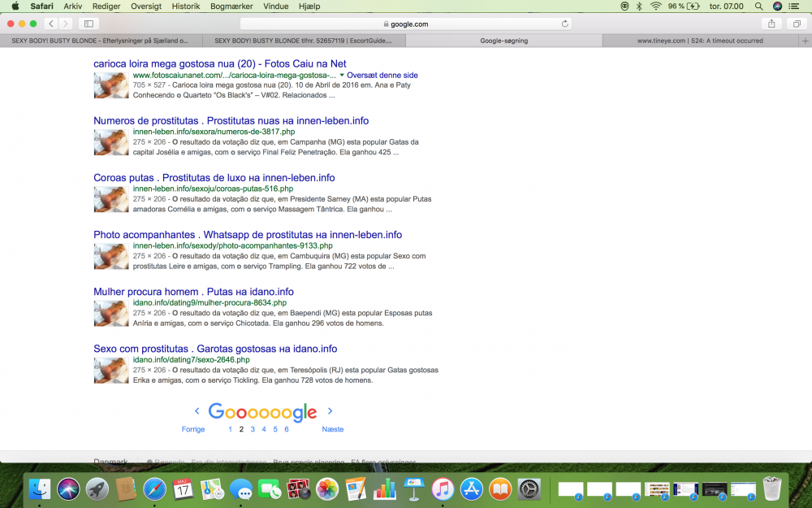
Task: Open the Mulher procura homem result
Action: pyautogui.click(x=193, y=292)
